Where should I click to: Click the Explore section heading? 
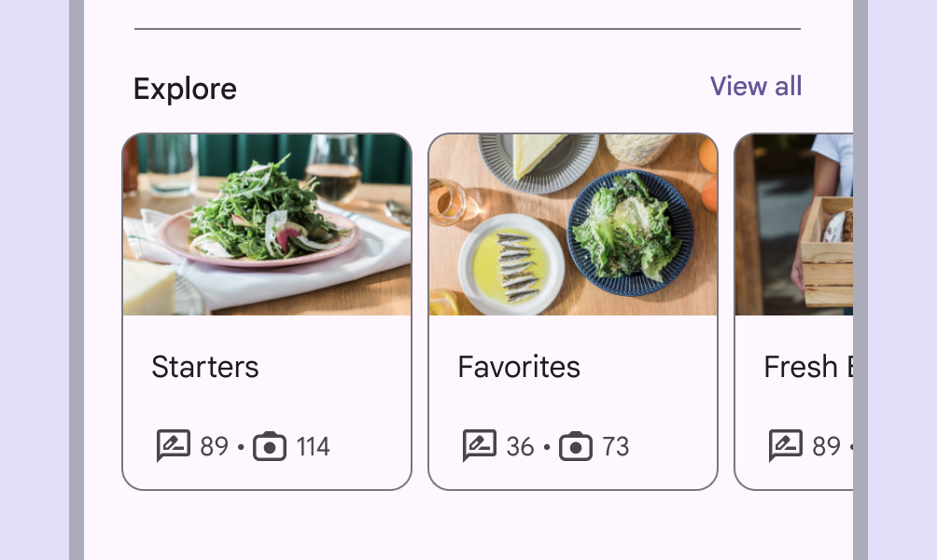click(185, 90)
